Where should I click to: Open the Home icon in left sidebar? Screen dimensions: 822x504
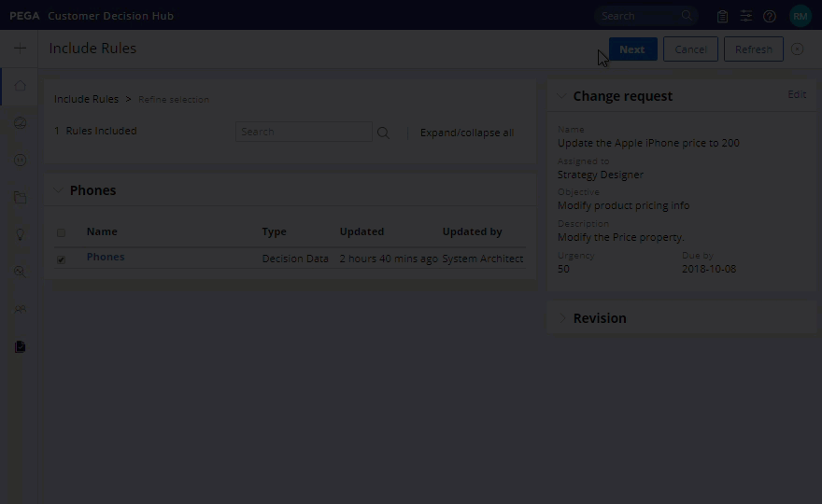(20, 86)
